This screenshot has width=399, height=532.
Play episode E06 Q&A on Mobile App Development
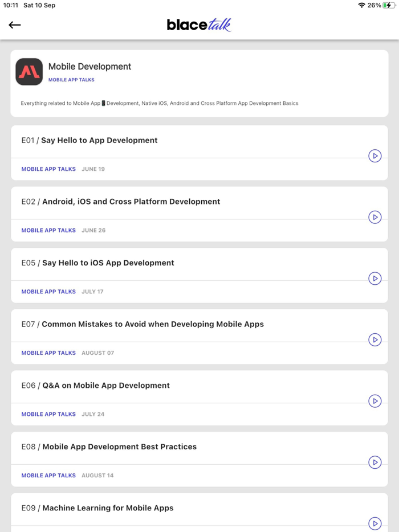[374, 401]
